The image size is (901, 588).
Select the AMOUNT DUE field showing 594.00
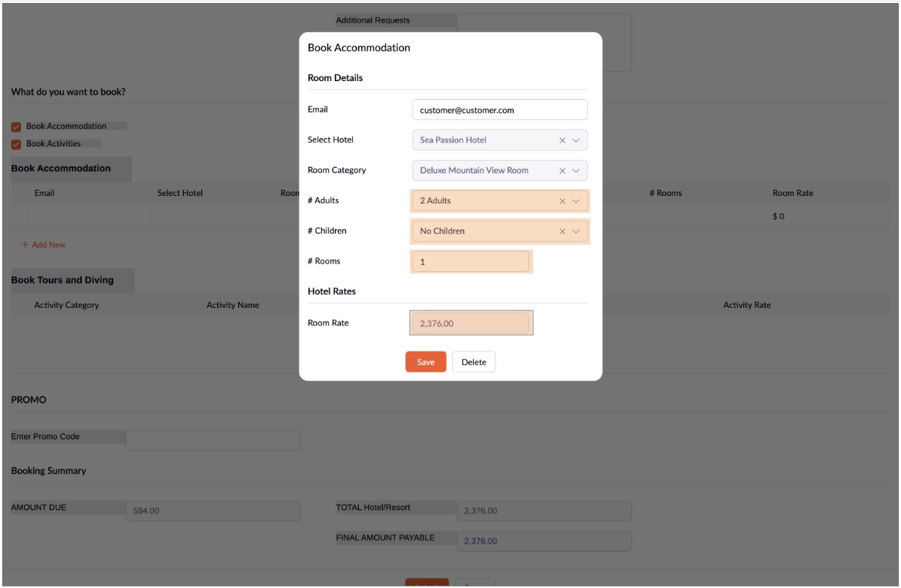coord(213,511)
